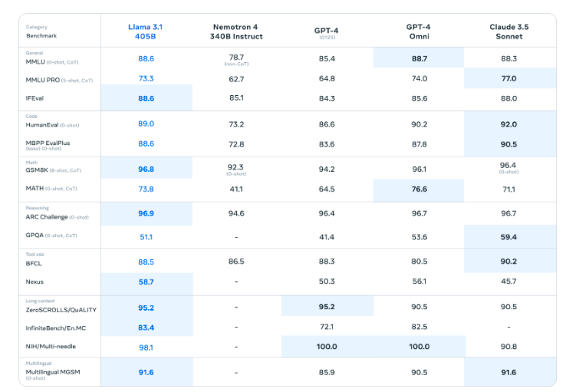This screenshot has height=392, width=566.
Task: Click the Llama 3.1 405B column header
Action: click(x=146, y=31)
